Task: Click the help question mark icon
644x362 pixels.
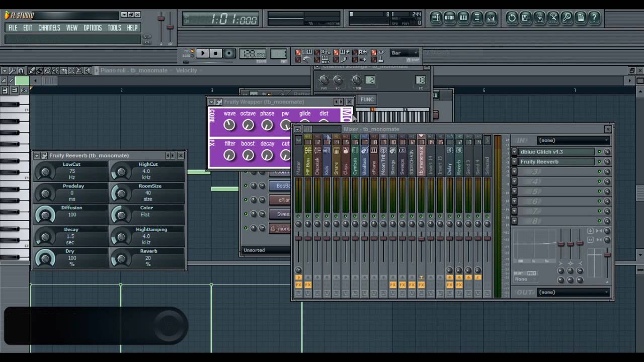Action: [594, 18]
